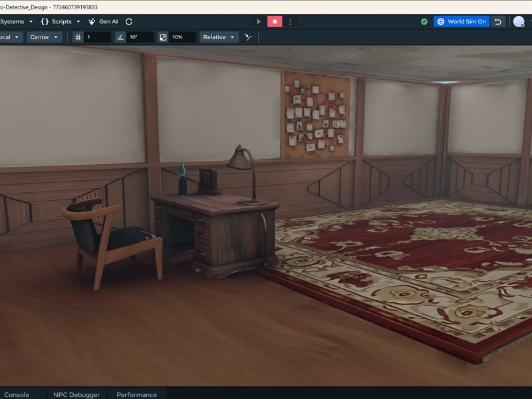Click the grid snap icon

click(78, 37)
